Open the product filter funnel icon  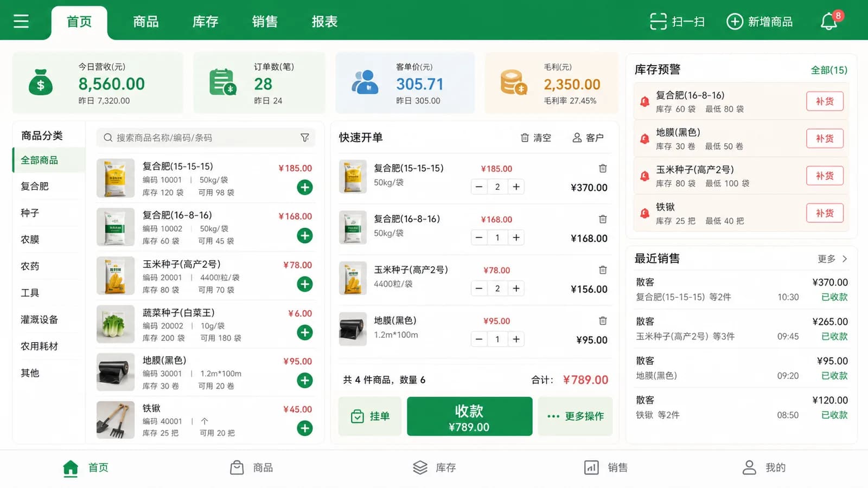[305, 138]
